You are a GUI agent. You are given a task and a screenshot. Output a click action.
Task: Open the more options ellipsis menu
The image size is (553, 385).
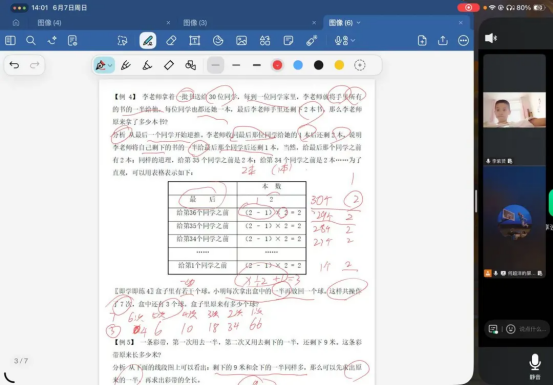(463, 41)
